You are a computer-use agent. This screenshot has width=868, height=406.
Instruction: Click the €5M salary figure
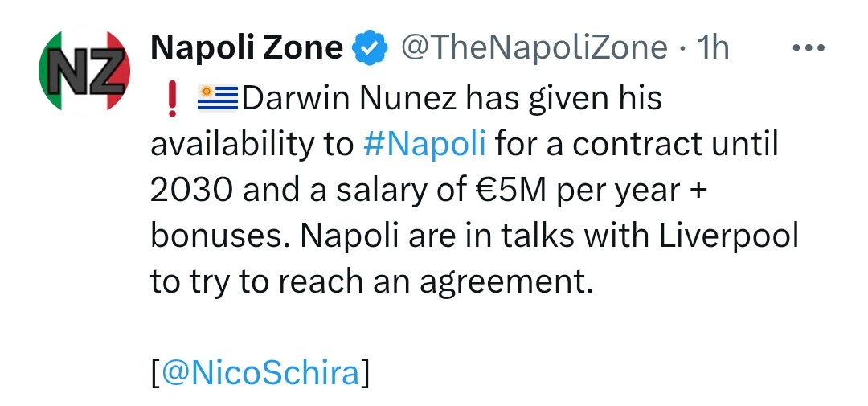click(510, 191)
